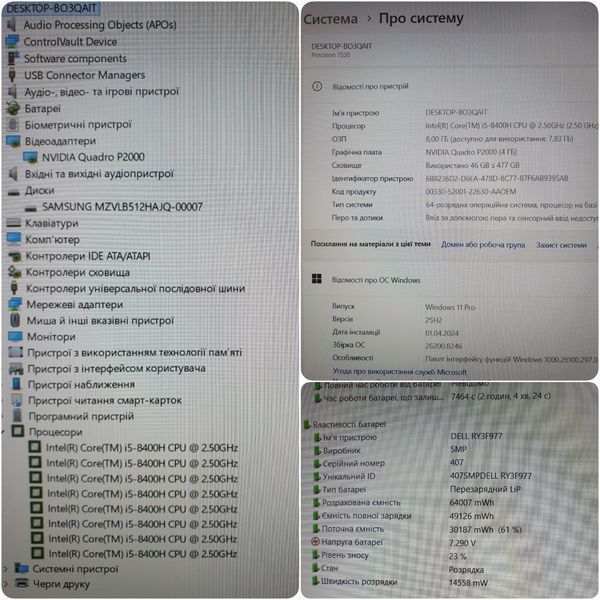Click the Сховище value 46 GB з 477 GB
This screenshot has height=600, width=600.
coord(472,165)
